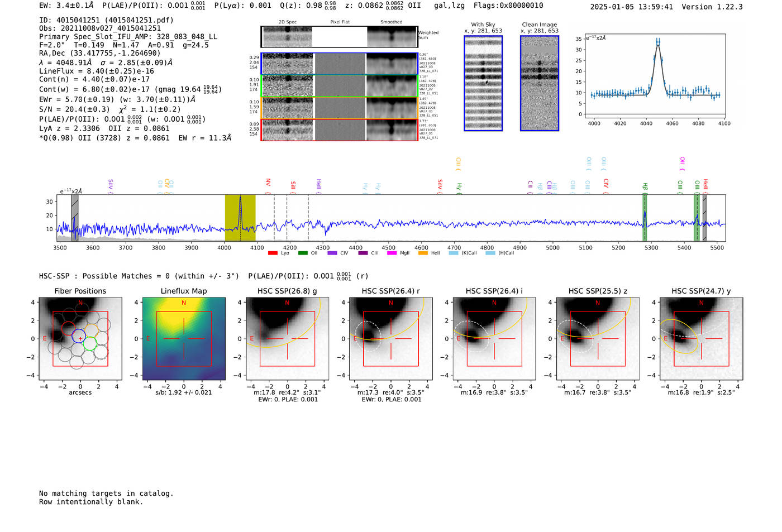The width and height of the screenshot is (782, 532).
Task: Click the green OIII band near 5440
Action: [697, 218]
